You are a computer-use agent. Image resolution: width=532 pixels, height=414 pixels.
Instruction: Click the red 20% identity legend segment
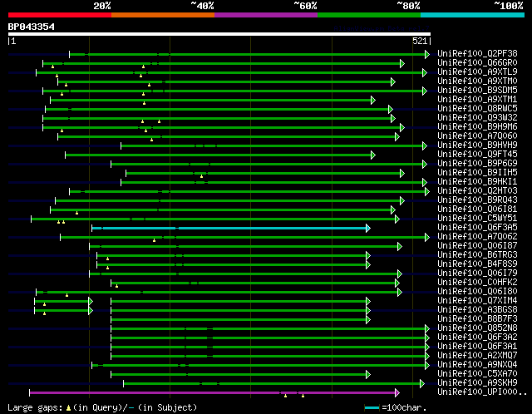[60, 15]
